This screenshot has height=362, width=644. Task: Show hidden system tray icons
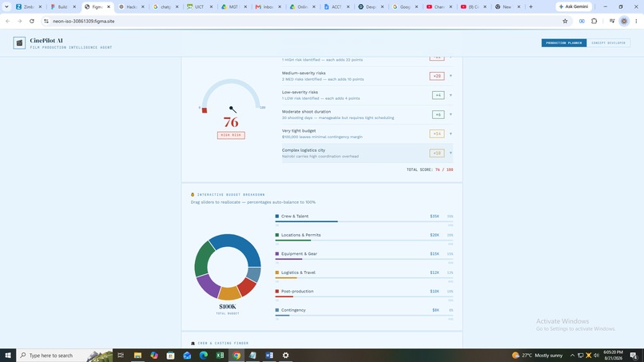tap(572, 356)
